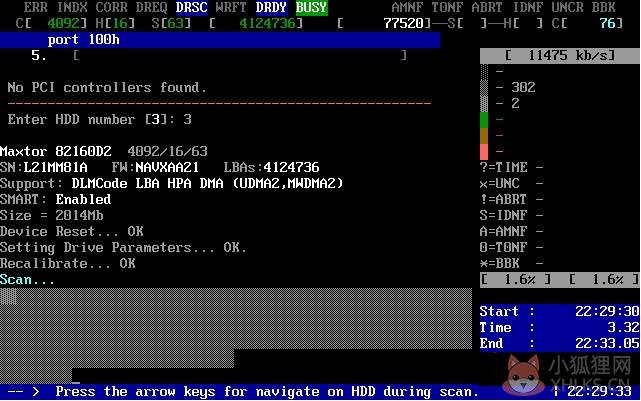Screen dimensions: 641x401
Task: Click the ABRT error flag in top row
Action: point(487,7)
